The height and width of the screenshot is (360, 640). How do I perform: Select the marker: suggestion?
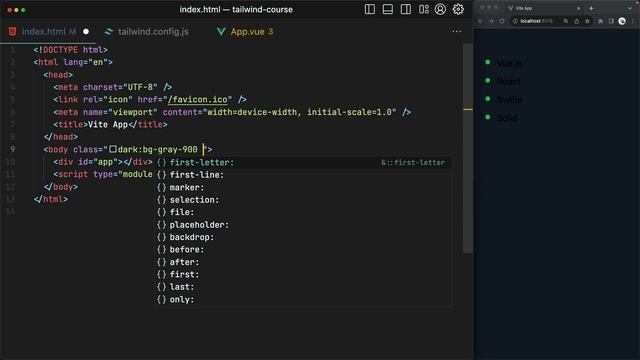tap(304, 187)
